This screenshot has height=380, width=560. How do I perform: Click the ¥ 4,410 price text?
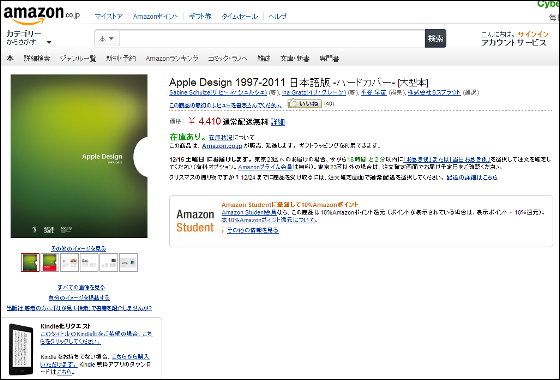[x=205, y=121]
